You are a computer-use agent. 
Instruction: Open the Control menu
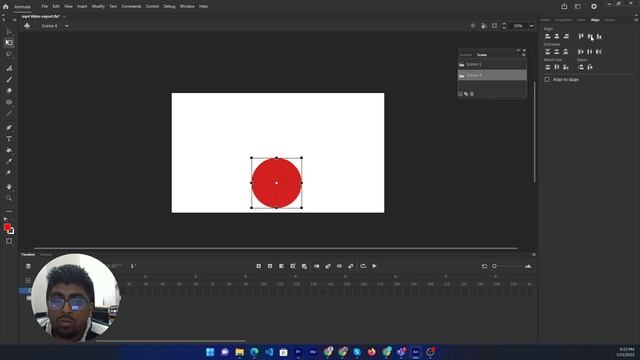point(152,6)
